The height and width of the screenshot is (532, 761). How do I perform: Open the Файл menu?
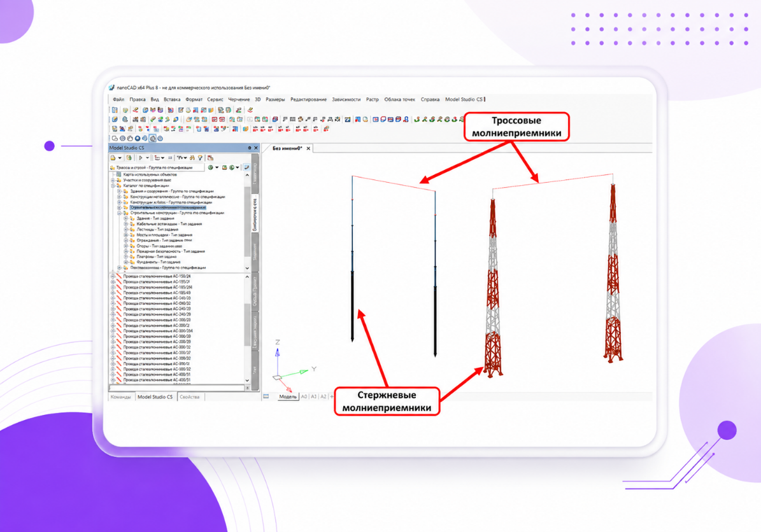[x=118, y=99]
